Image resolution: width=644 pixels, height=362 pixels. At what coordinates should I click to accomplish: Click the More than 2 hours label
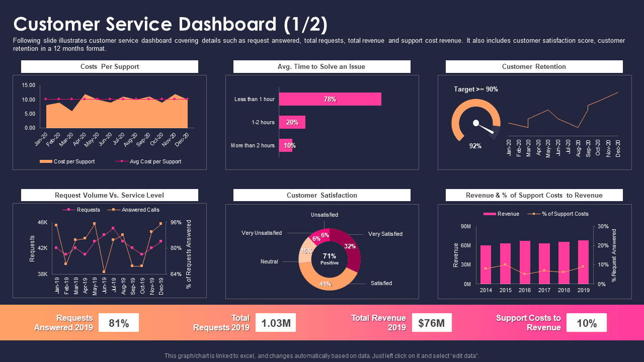point(253,145)
